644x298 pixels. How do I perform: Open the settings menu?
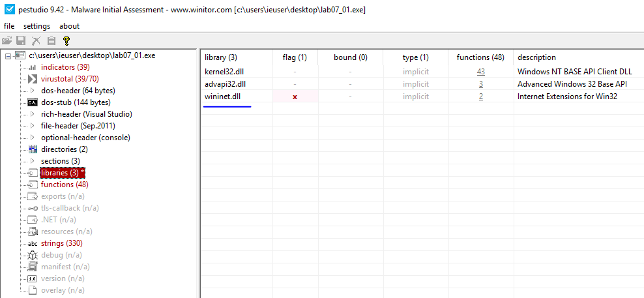37,26
